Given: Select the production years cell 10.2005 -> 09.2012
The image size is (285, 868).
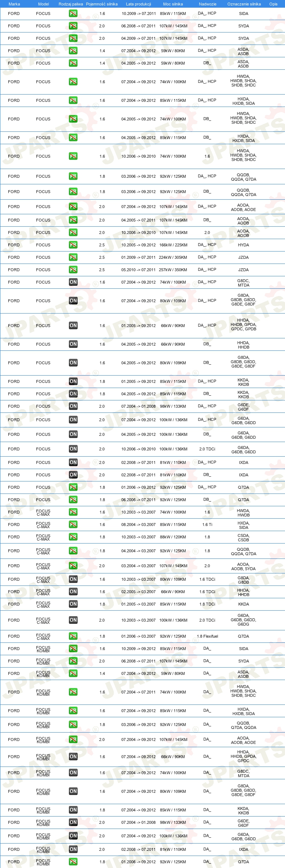Looking at the screenshot, I should [x=138, y=245].
